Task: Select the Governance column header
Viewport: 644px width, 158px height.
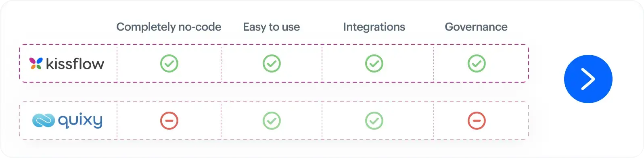Action: click(476, 27)
